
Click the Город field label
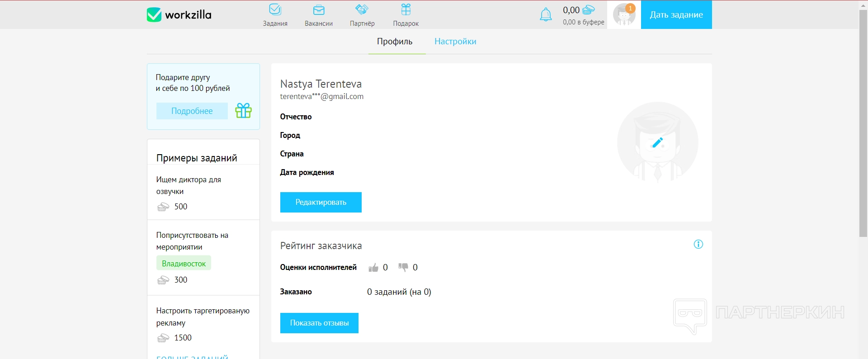[290, 135]
